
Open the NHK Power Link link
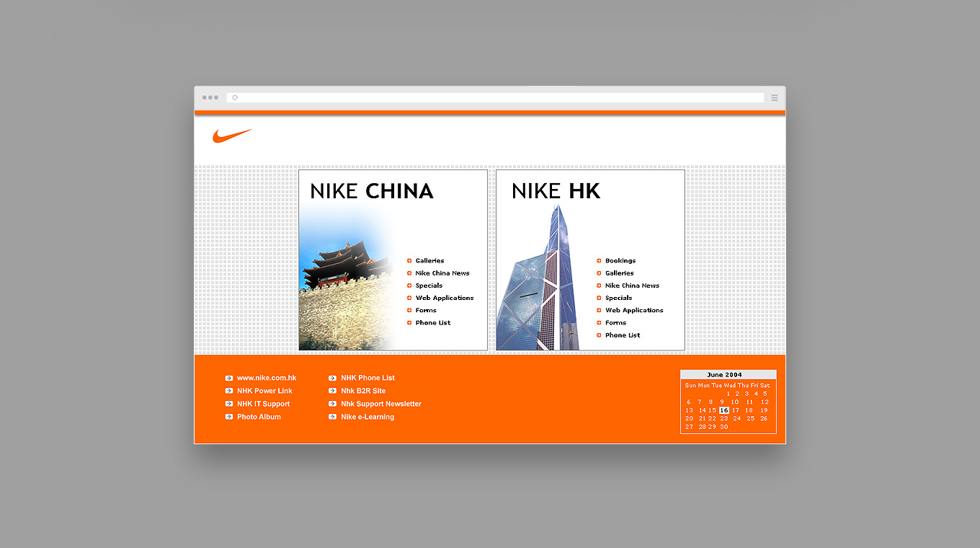[x=264, y=391]
